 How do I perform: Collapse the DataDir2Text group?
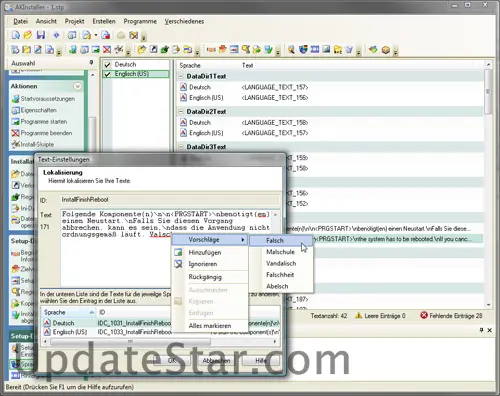pyautogui.click(x=181, y=112)
